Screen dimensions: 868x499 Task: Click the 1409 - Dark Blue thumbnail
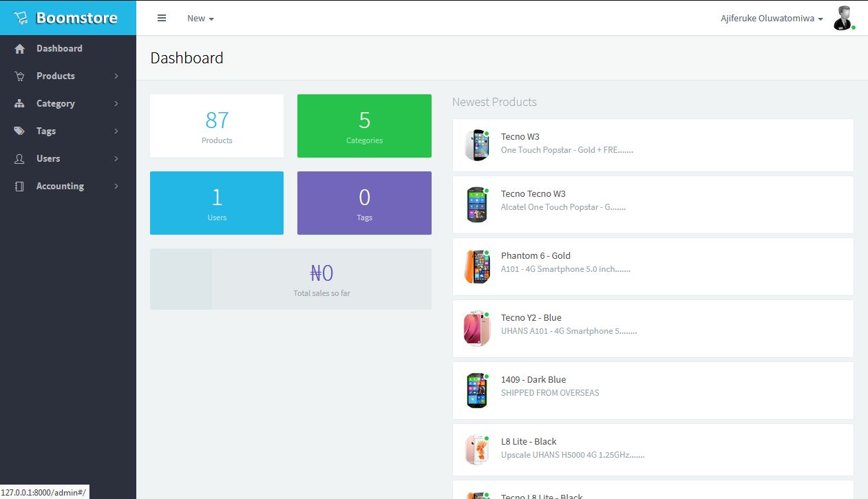pos(476,390)
